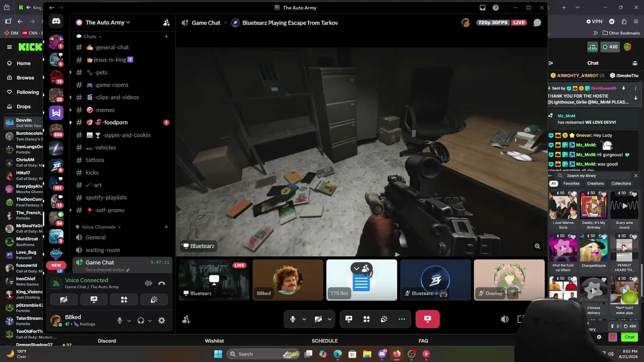Toggle noise suppression waveform icon
644x362 pixels.
148,284
